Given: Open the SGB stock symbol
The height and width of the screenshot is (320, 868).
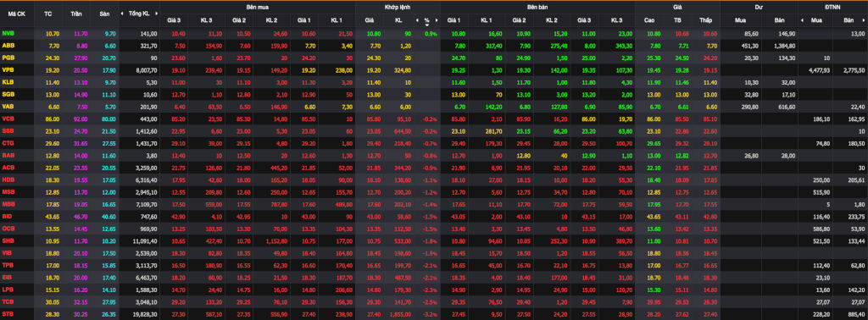Looking at the screenshot, I should pos(8,94).
